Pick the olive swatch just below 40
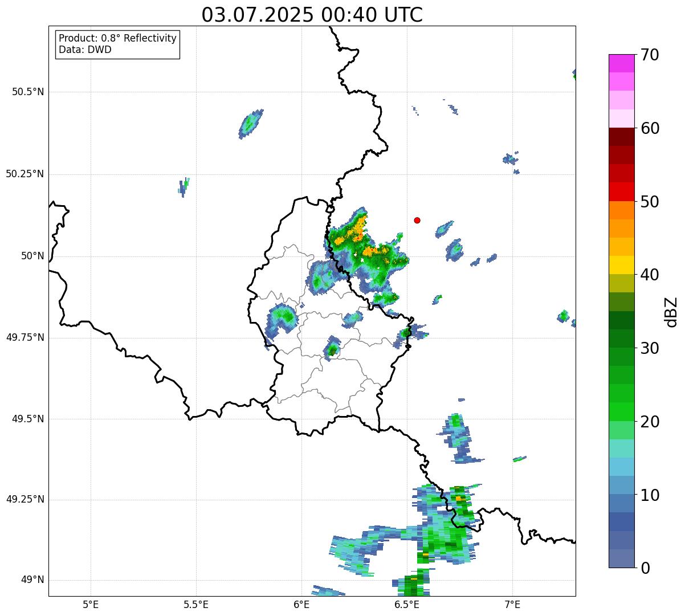The width and height of the screenshot is (685, 616). (x=622, y=283)
